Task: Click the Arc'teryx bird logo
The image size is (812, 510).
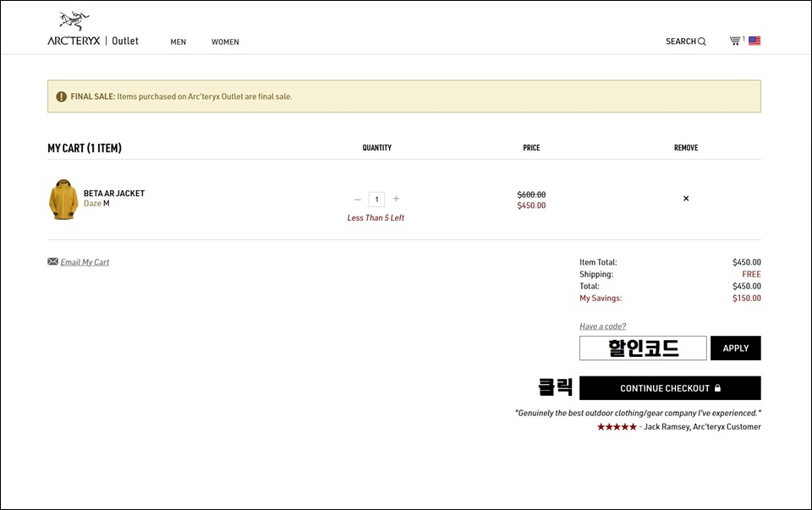Action: [x=74, y=20]
